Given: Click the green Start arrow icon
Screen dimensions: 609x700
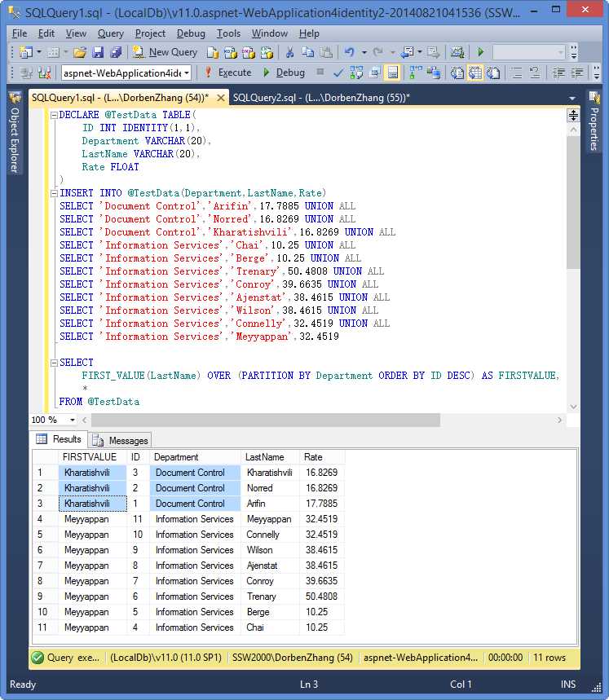Looking at the screenshot, I should [480, 52].
